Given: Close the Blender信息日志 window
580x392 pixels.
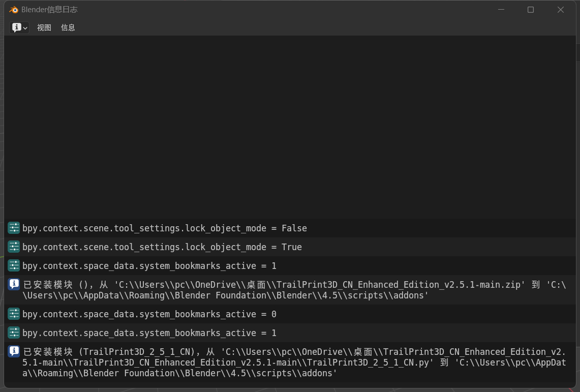Looking at the screenshot, I should click(x=560, y=10).
